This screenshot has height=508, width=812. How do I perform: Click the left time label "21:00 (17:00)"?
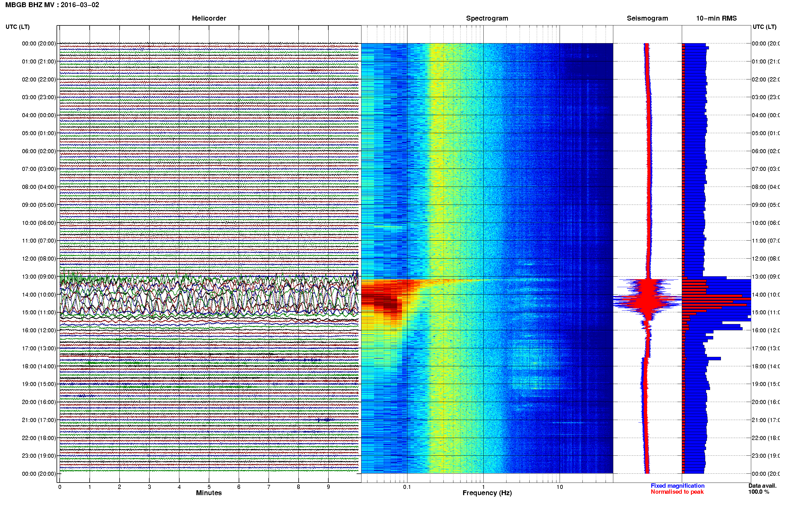(39, 420)
